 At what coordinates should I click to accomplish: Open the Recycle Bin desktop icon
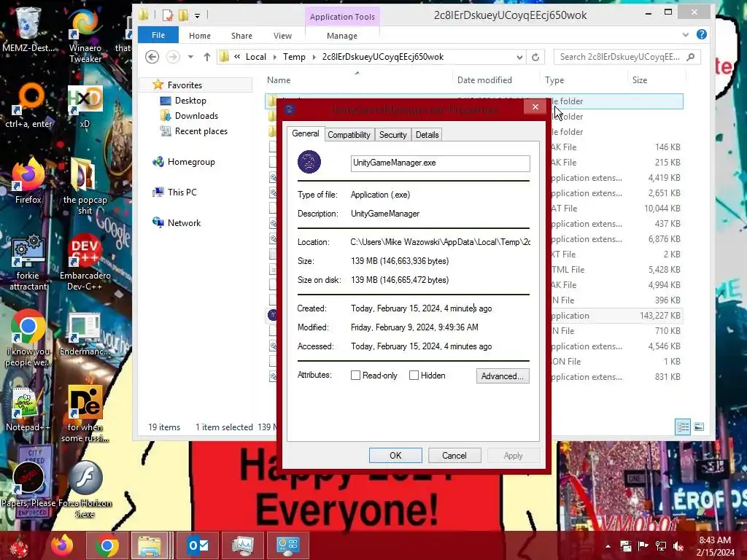pyautogui.click(x=28, y=29)
